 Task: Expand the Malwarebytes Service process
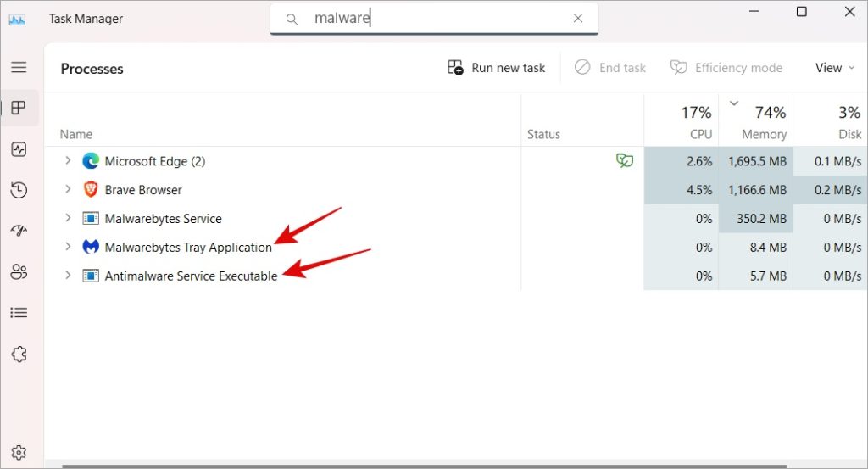point(68,218)
